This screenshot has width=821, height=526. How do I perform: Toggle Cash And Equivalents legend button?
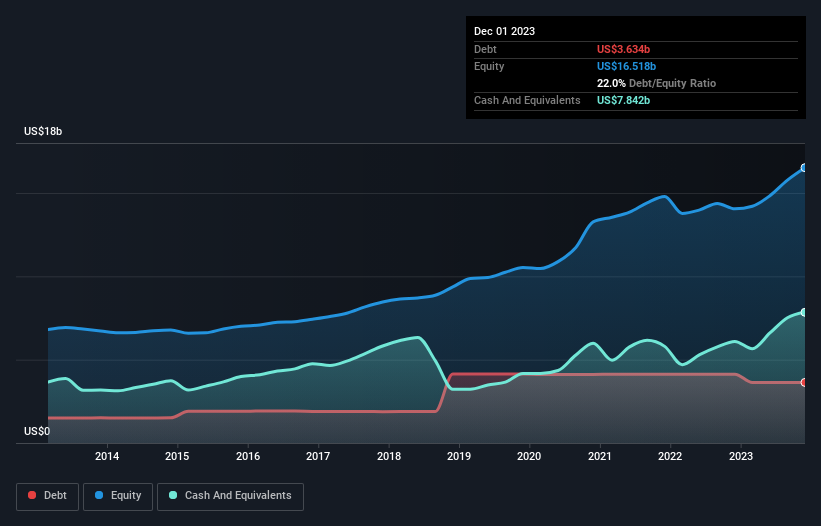tap(230, 496)
